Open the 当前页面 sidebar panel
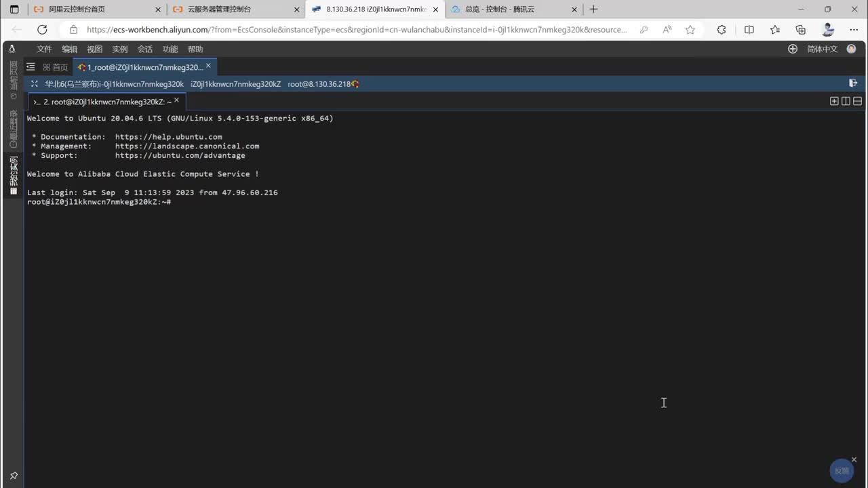The height and width of the screenshot is (488, 868). tap(13, 79)
